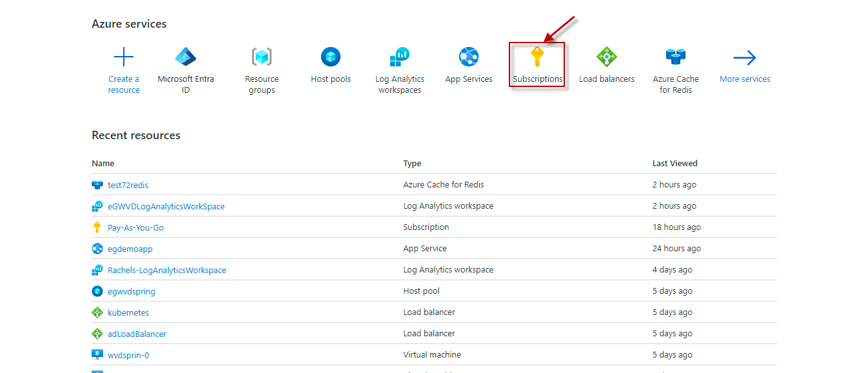Click the App Service type cell
This screenshot has height=373, width=868.
click(x=425, y=249)
